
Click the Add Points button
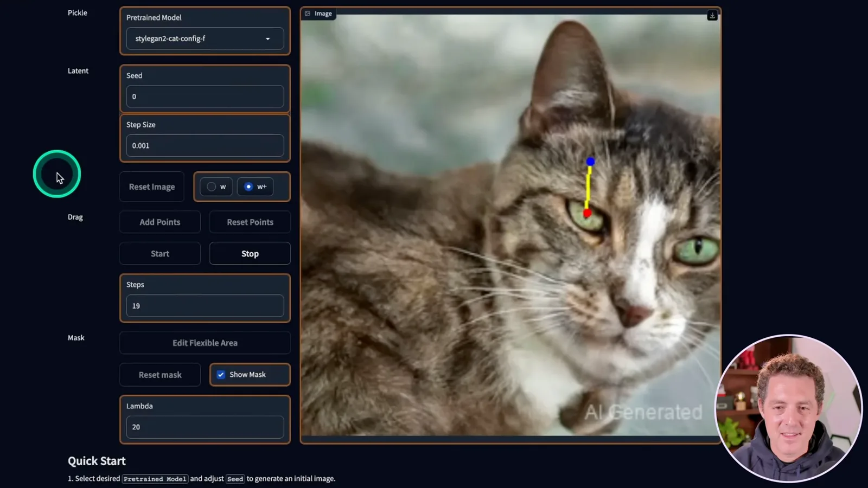coord(159,222)
